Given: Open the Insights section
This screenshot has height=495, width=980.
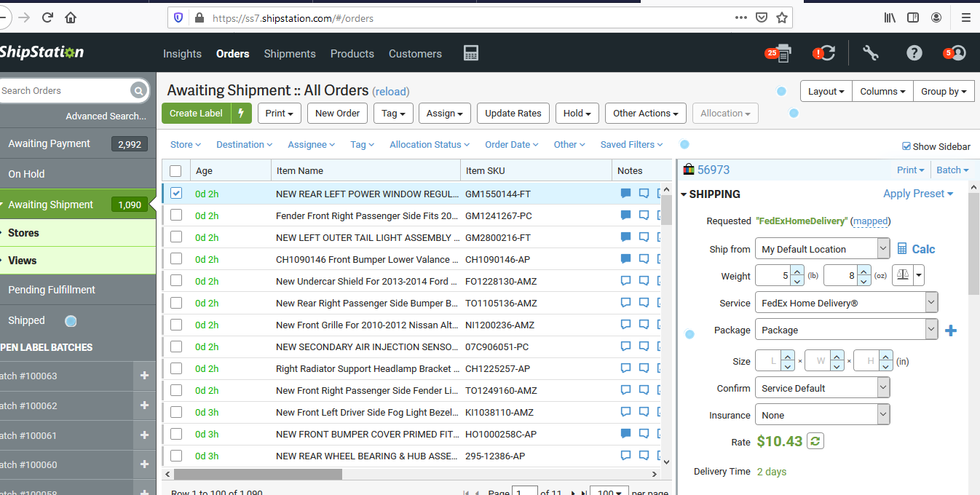Looking at the screenshot, I should 182,53.
